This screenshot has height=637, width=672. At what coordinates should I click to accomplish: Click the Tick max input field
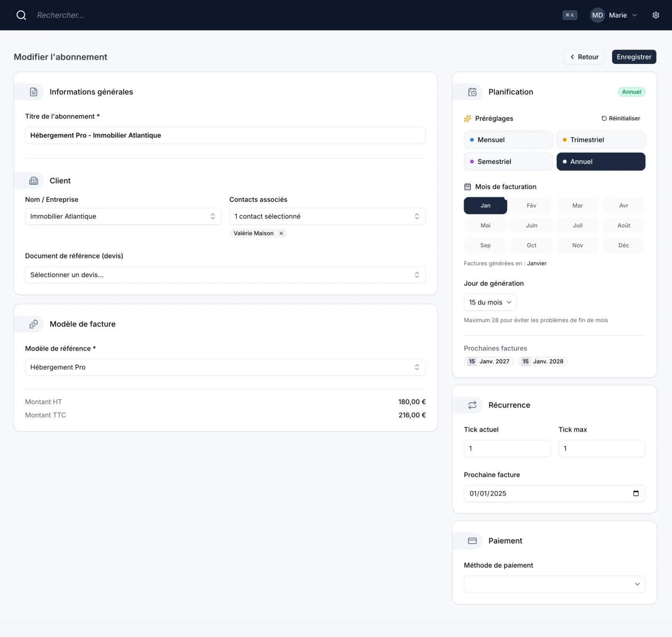point(601,448)
